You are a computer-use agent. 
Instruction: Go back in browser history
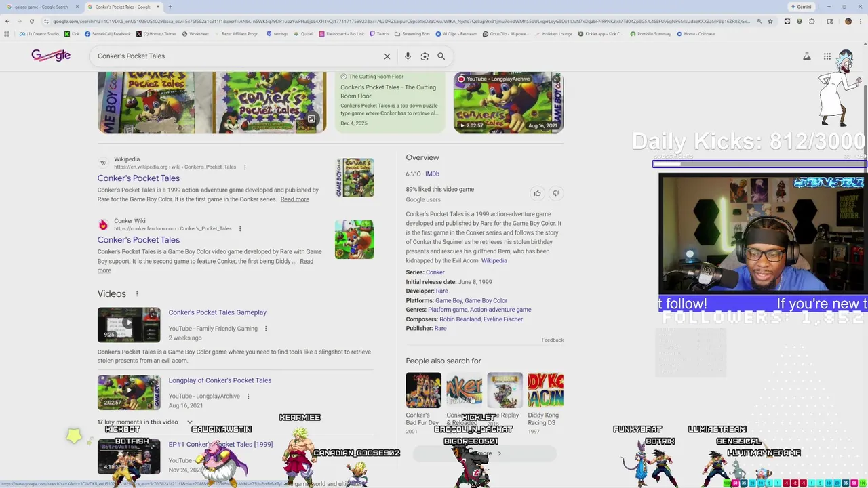pos(7,21)
